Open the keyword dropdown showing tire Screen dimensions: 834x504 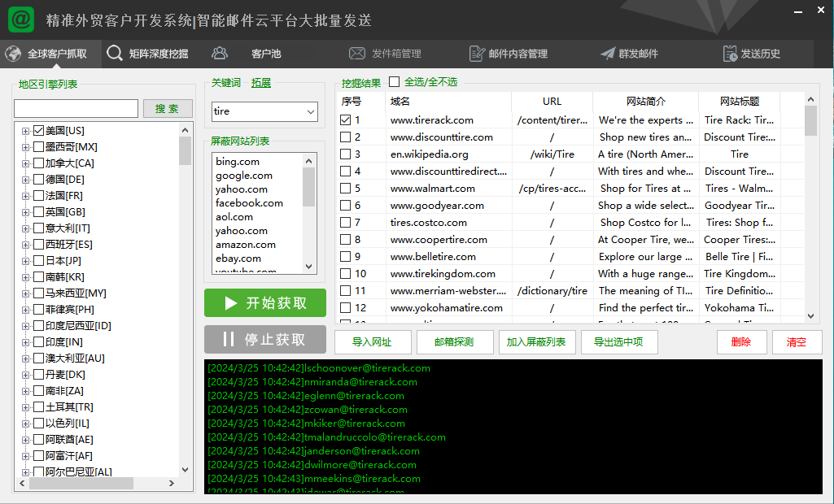pos(310,111)
